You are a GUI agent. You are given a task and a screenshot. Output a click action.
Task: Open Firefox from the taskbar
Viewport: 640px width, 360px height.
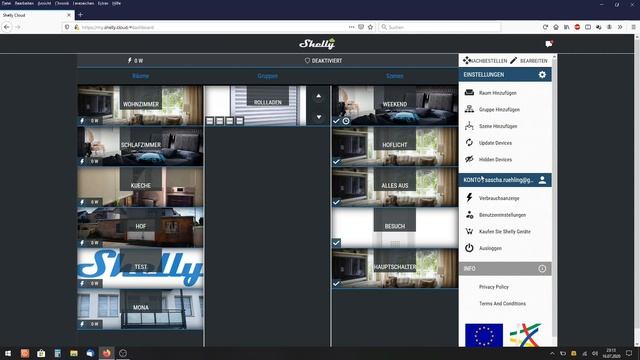point(107,353)
